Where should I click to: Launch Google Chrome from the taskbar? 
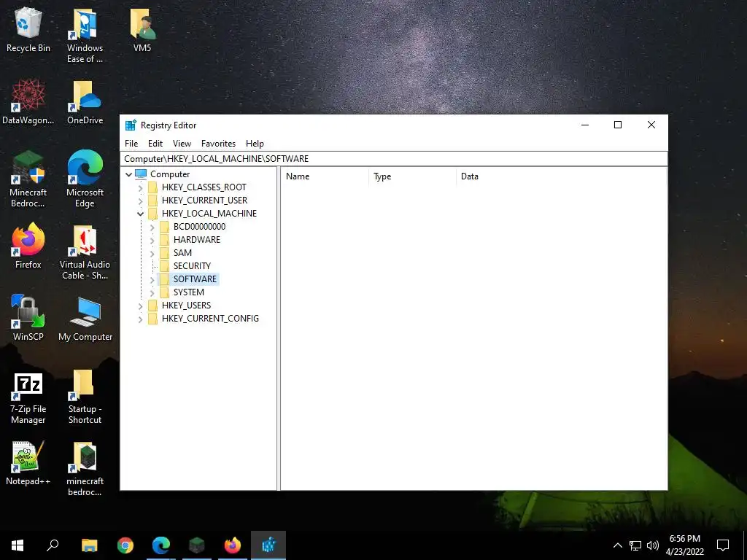[125, 545]
